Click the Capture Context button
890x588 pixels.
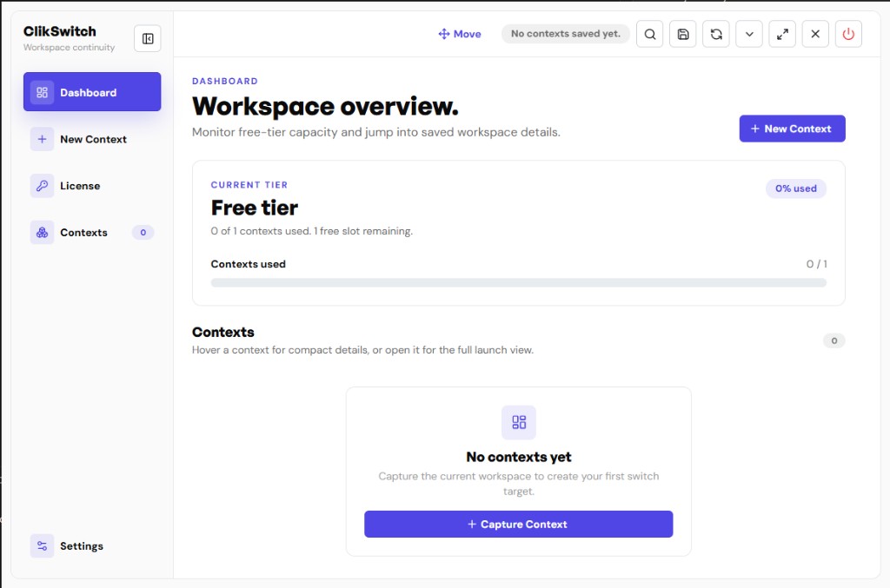[x=519, y=524]
